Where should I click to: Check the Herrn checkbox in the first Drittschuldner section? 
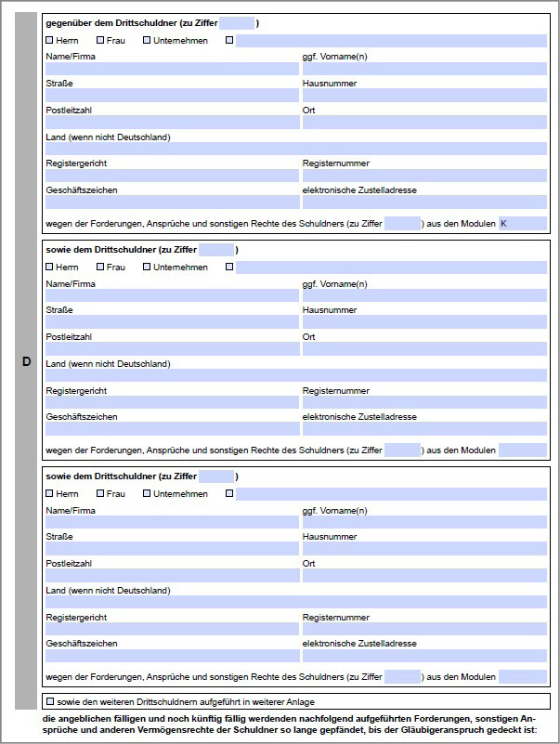[x=50, y=41]
